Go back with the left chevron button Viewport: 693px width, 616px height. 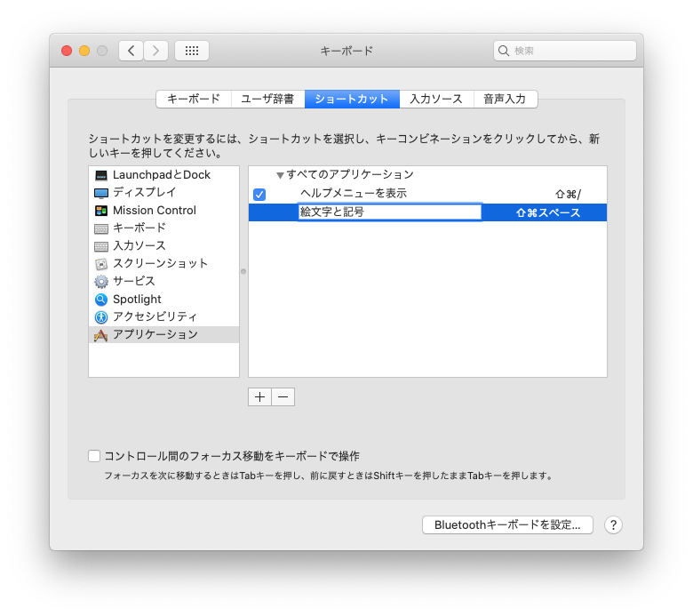coord(131,51)
